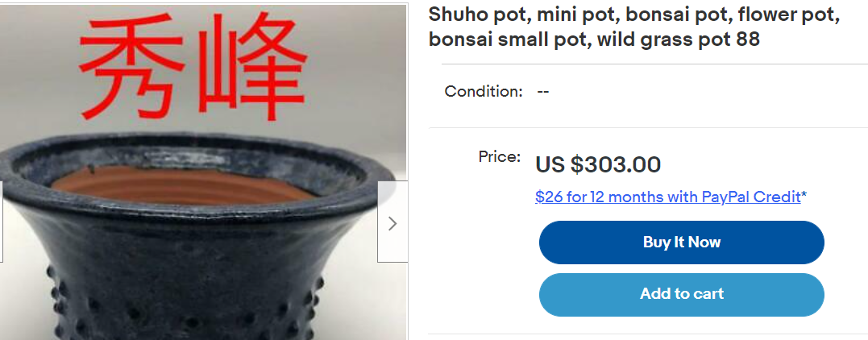
Task: Select the US $303.00 price text
Action: point(598,164)
